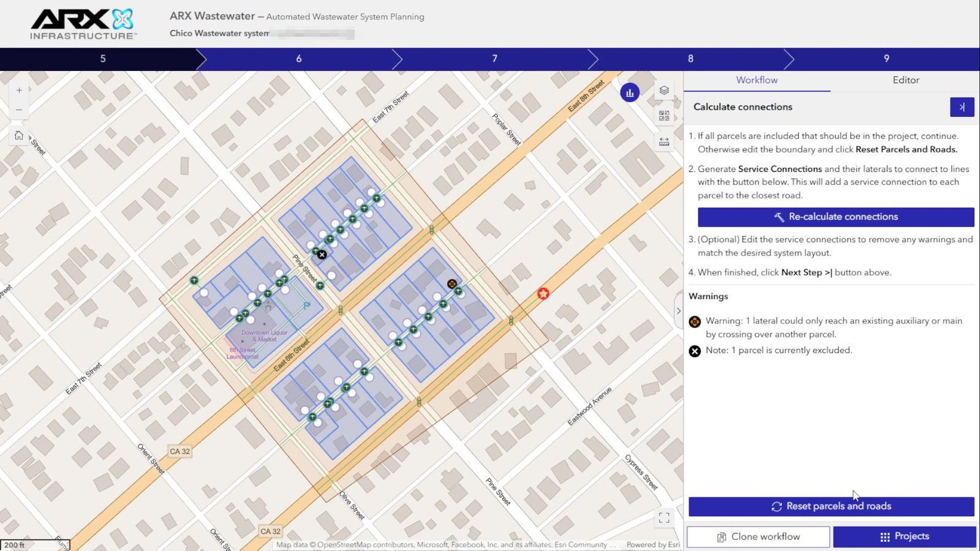
Task: Click the Powered by Esri attribution
Action: (x=653, y=545)
